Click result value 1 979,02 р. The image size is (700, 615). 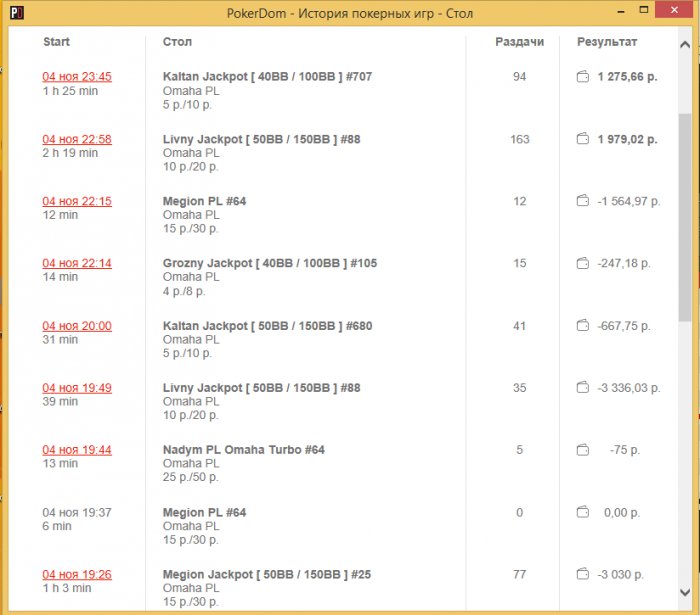click(x=627, y=139)
